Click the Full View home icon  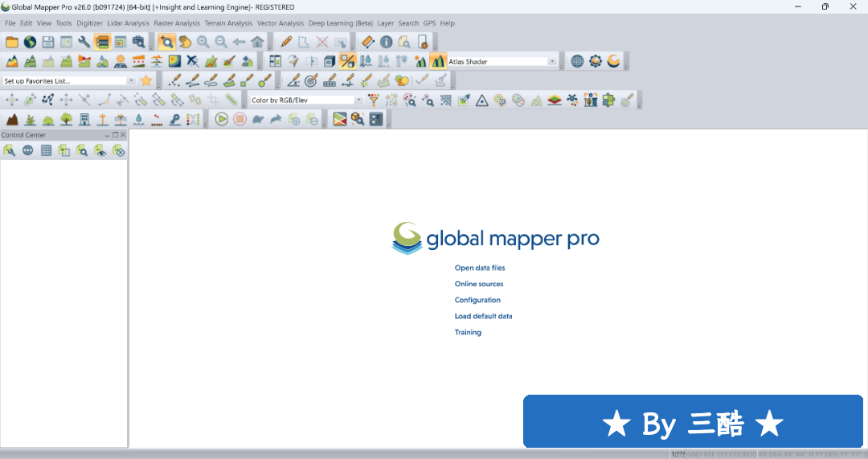(257, 42)
